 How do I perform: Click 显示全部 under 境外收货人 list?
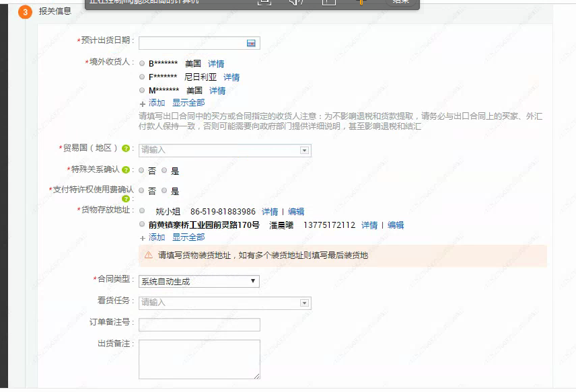click(188, 103)
